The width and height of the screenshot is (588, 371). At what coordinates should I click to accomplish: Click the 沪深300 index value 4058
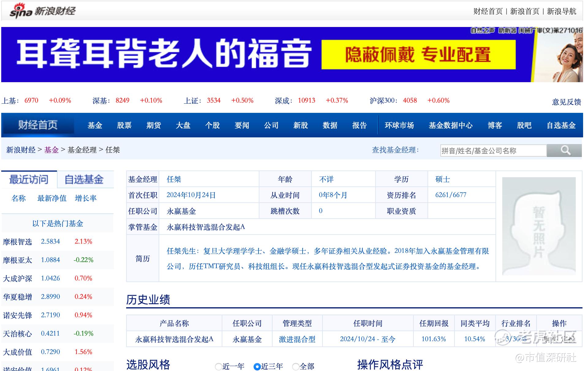pyautogui.click(x=410, y=101)
